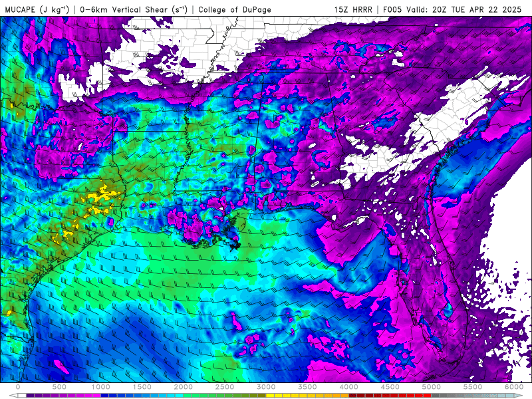The image size is (532, 399).
Task: Click the "5000" color scale label
Action: (x=432, y=387)
